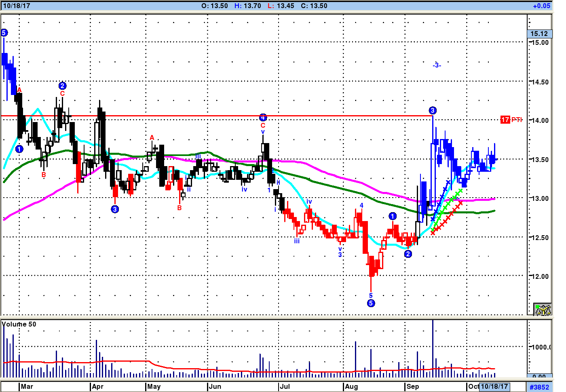Select the circled 4 marker on the red line
The width and height of the screenshot is (566, 392).
263,118
